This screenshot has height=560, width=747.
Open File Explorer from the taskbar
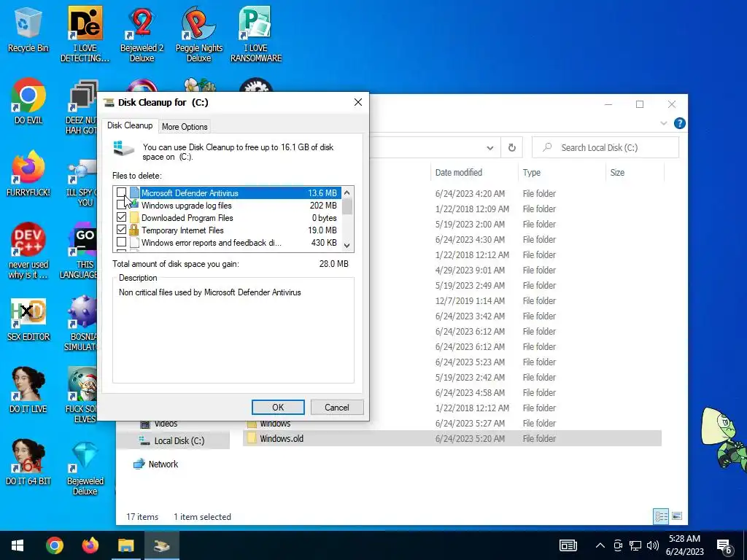coord(125,545)
